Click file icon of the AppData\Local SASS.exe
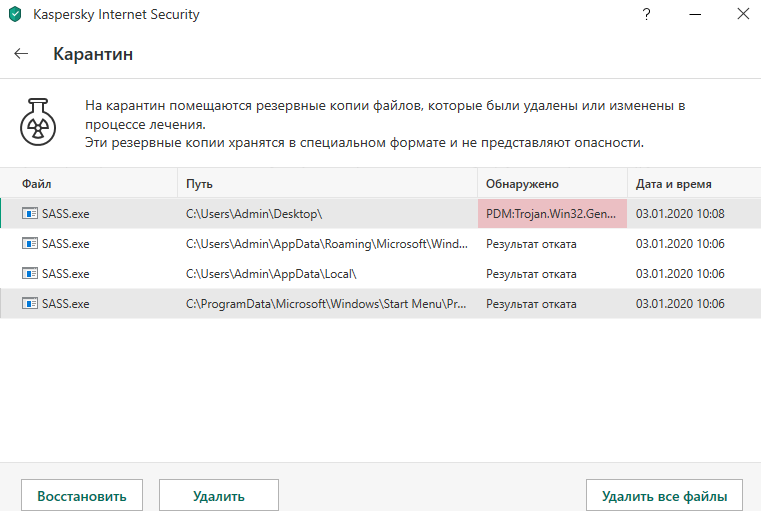Screen dimensions: 761x511 pos(30,274)
